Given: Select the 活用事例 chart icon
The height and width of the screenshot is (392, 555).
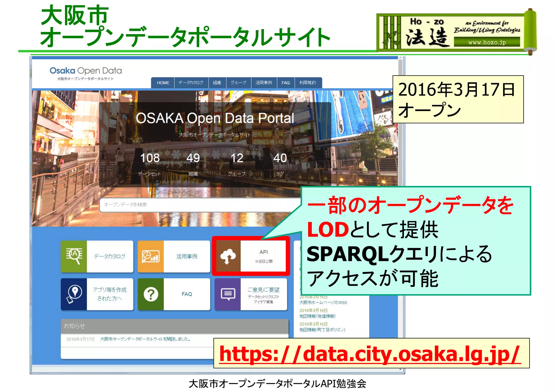Looking at the screenshot, I should tap(151, 256).
